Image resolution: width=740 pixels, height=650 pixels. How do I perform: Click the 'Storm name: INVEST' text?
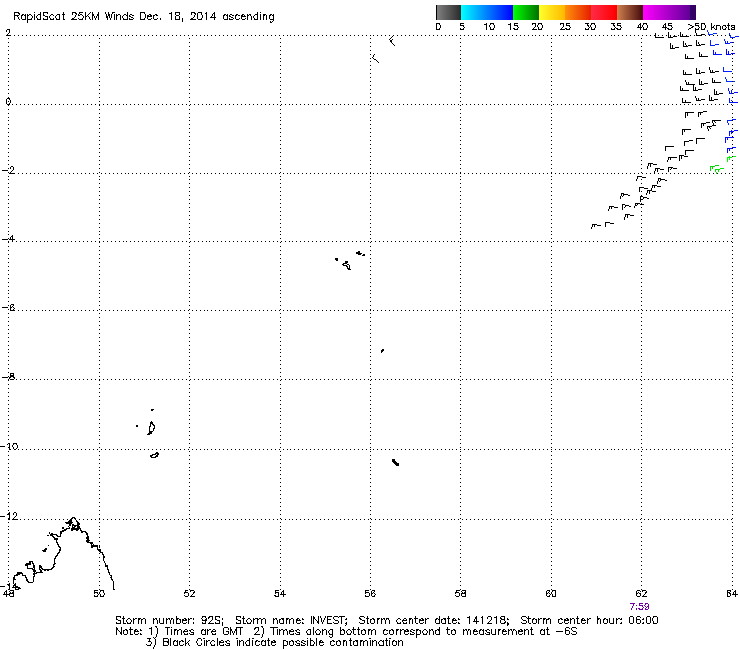(x=291, y=620)
